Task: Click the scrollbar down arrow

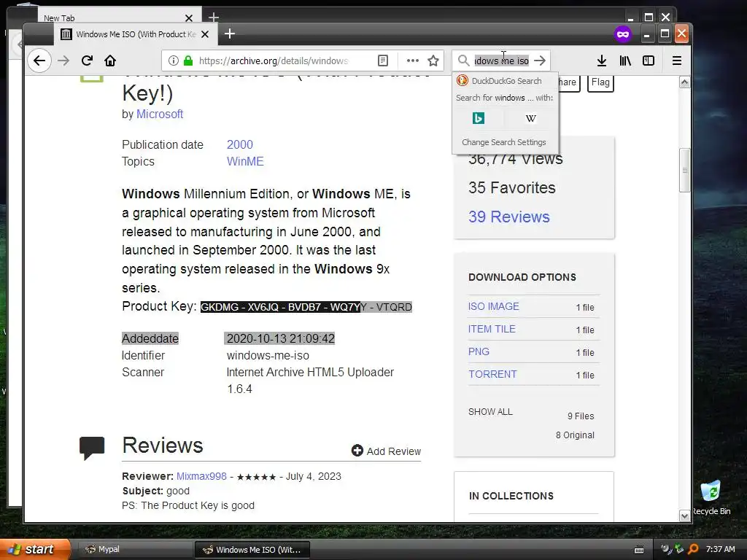Action: point(684,516)
